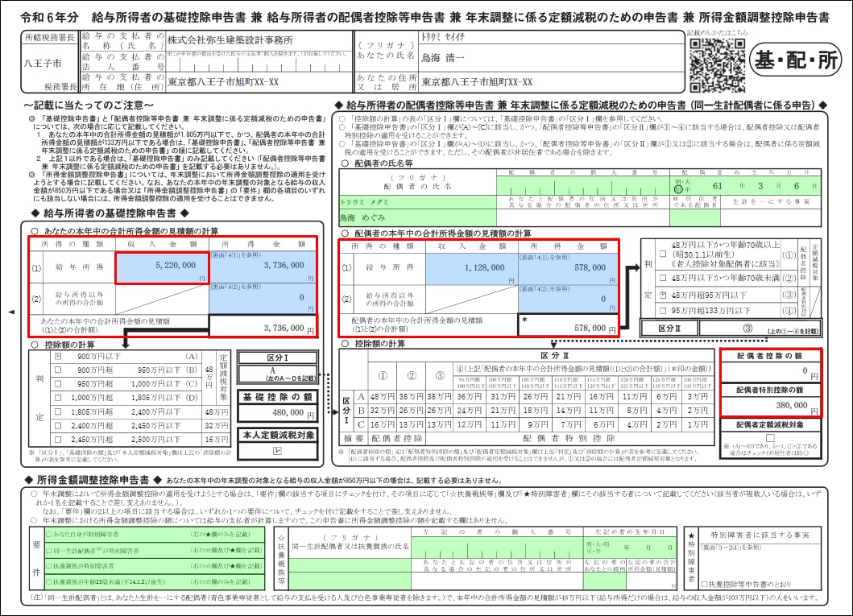Click the ～記載に当たってのご注意～ heading
The image size is (853, 616).
coord(88,105)
